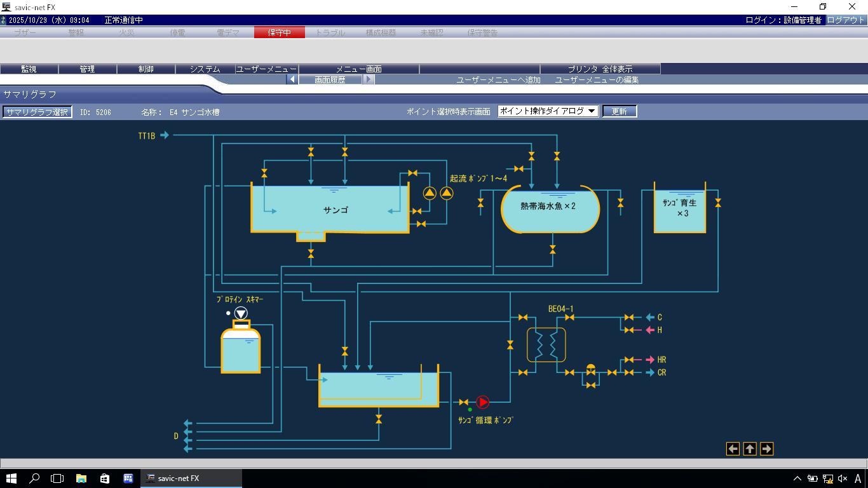Viewport: 868px width, 488px height.
Task: Click the サンゴ育生×3 tank graphic
Action: click(680, 210)
